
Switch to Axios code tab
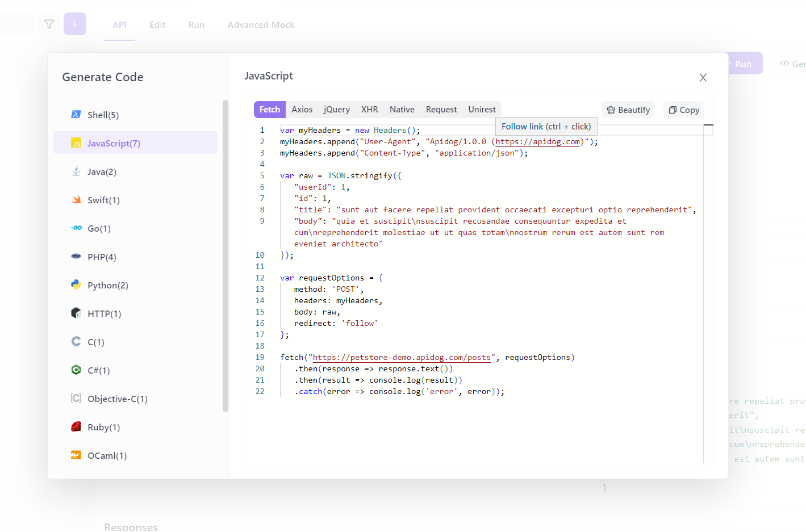click(x=302, y=110)
